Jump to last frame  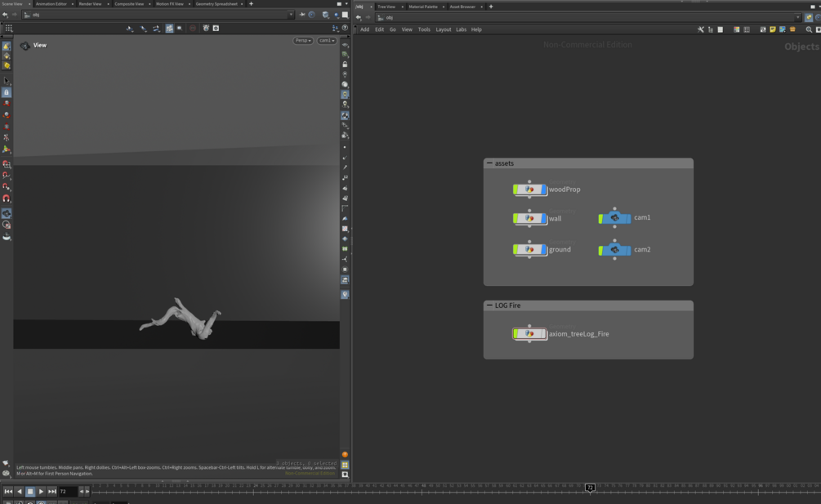click(x=51, y=492)
